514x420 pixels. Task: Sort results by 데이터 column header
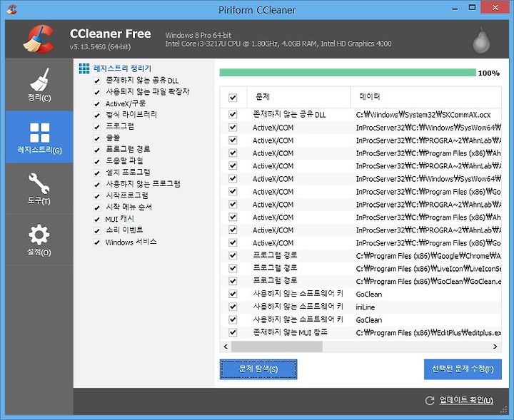[426, 97]
